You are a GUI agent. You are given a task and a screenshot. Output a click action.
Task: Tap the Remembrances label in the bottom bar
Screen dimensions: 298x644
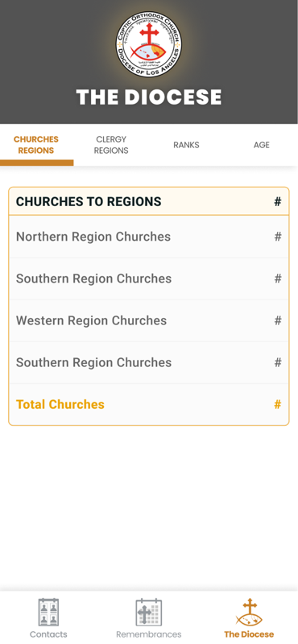pyautogui.click(x=149, y=634)
